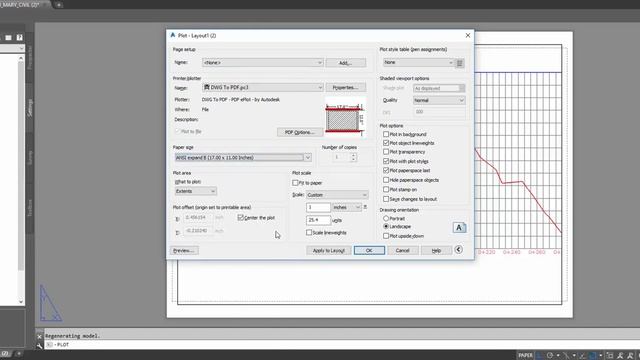640x360 pixels.
Task: Toggle the grid display status bar icon
Action: [540, 355]
